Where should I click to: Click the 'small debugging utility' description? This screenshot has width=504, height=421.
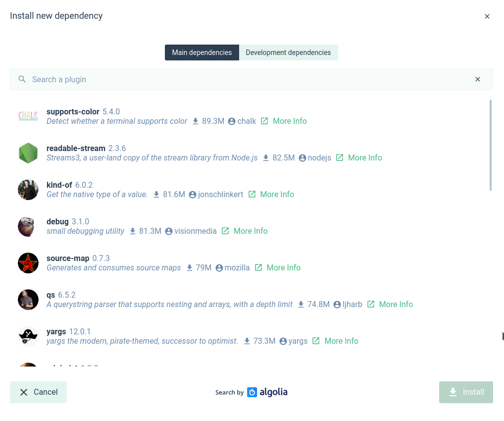pyautogui.click(x=85, y=231)
